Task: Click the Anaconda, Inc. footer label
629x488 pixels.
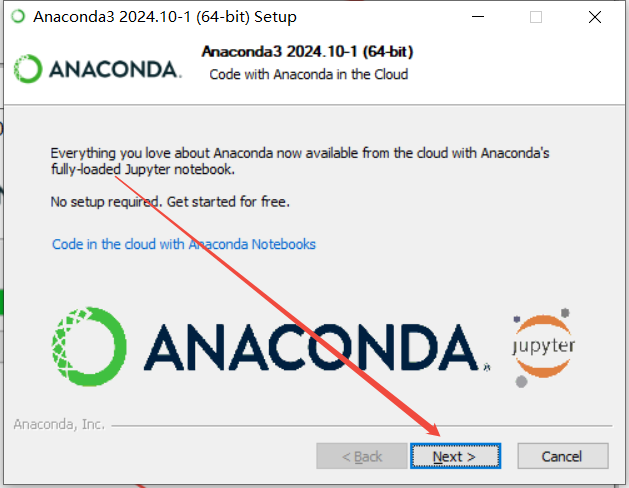Action: coord(59,424)
